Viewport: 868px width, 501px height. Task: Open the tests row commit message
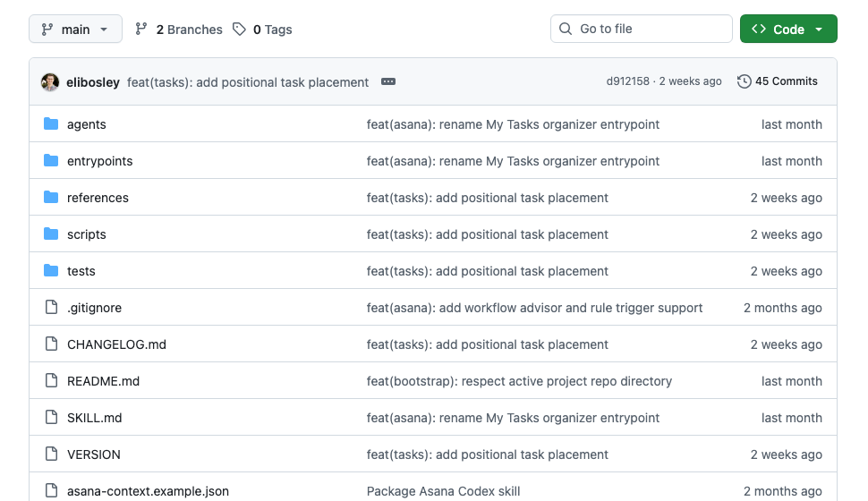[487, 271]
